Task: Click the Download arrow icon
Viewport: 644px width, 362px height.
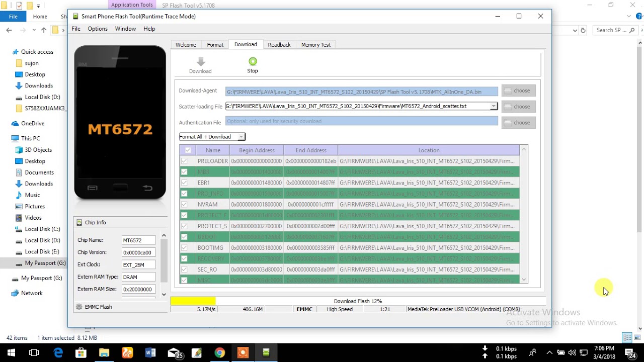Action: point(201,61)
